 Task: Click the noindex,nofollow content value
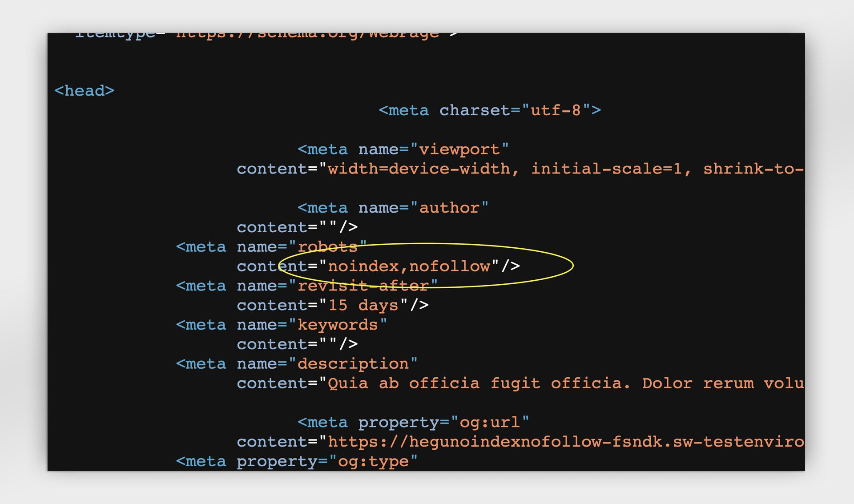tap(409, 266)
